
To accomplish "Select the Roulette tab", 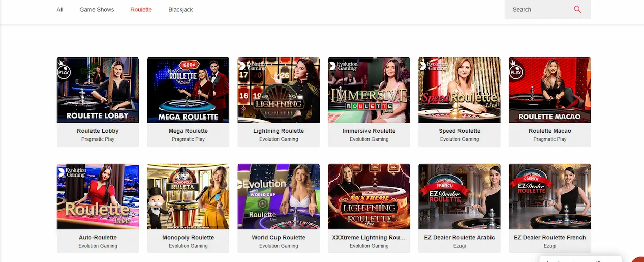I will point(141,10).
